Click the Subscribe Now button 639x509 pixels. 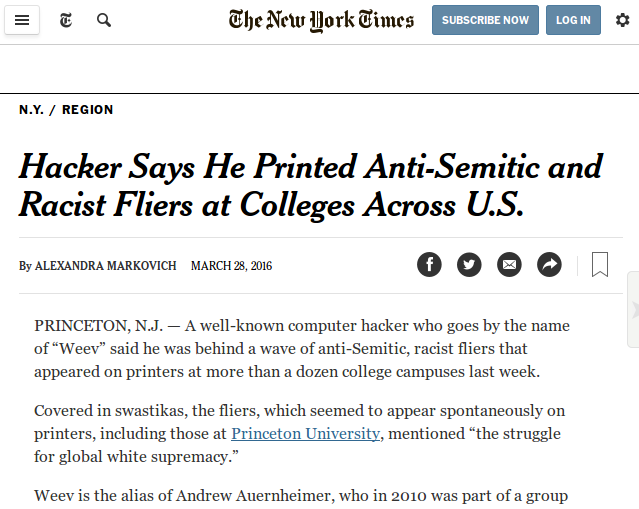point(485,20)
